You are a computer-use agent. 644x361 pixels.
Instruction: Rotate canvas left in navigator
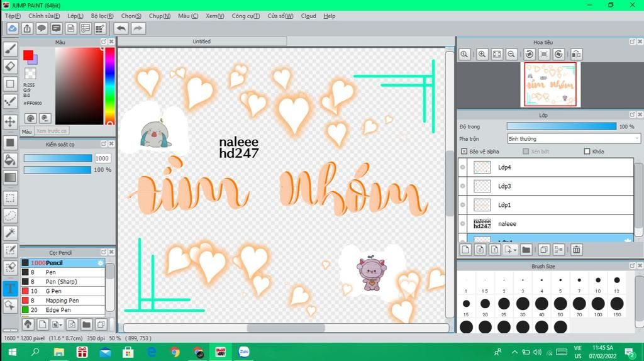coord(530,54)
